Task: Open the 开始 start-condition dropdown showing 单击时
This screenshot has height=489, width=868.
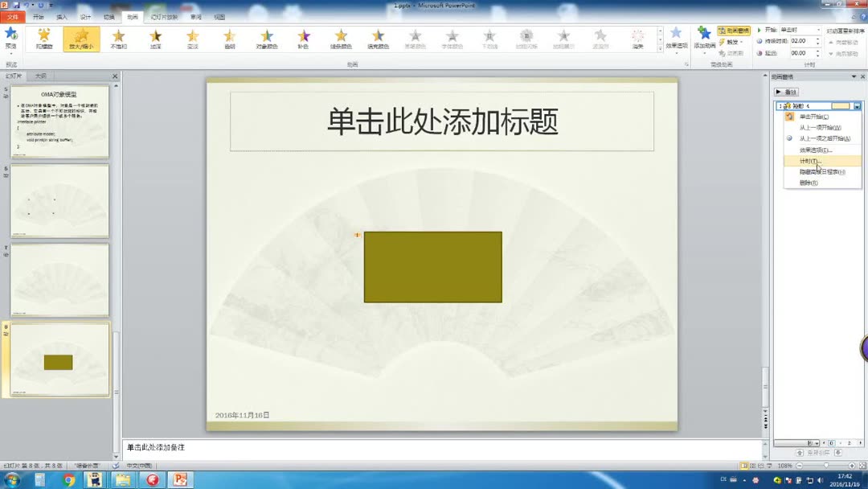Action: [x=819, y=30]
